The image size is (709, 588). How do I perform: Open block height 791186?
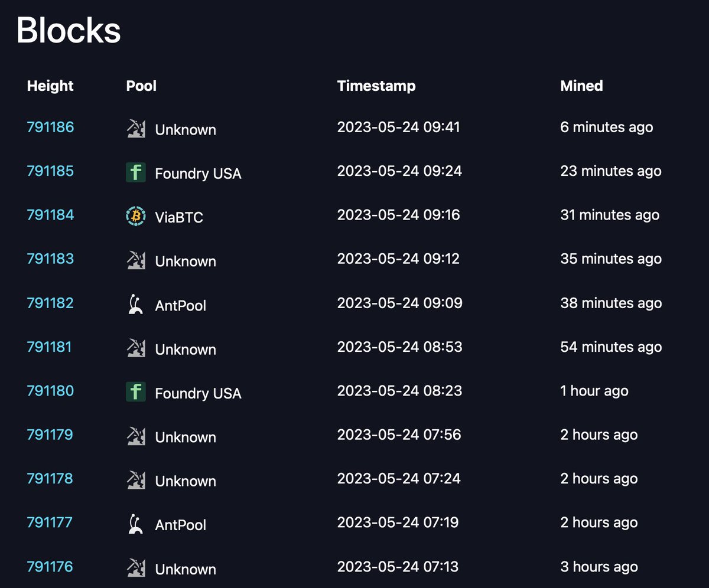(x=50, y=127)
